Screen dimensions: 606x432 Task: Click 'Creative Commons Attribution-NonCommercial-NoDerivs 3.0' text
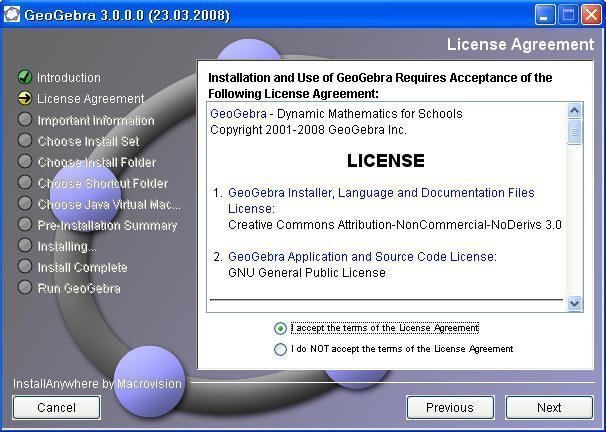[x=395, y=225]
